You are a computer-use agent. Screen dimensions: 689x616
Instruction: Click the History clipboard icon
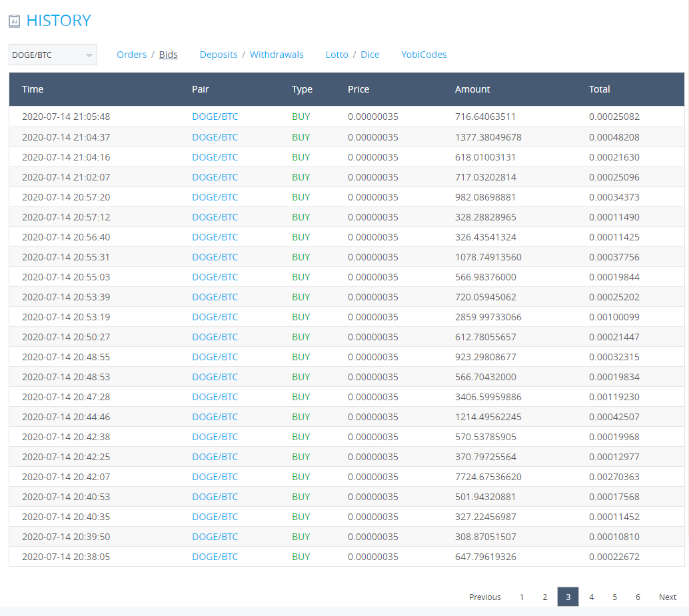[x=14, y=21]
